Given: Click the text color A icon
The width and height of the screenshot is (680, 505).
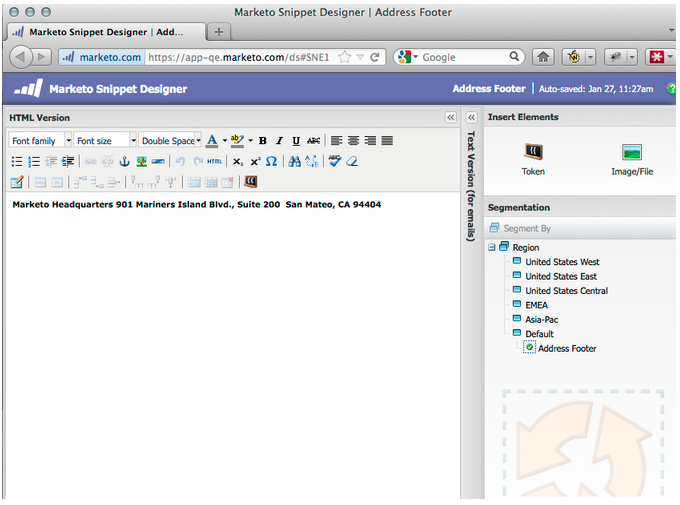Looking at the screenshot, I should point(212,141).
